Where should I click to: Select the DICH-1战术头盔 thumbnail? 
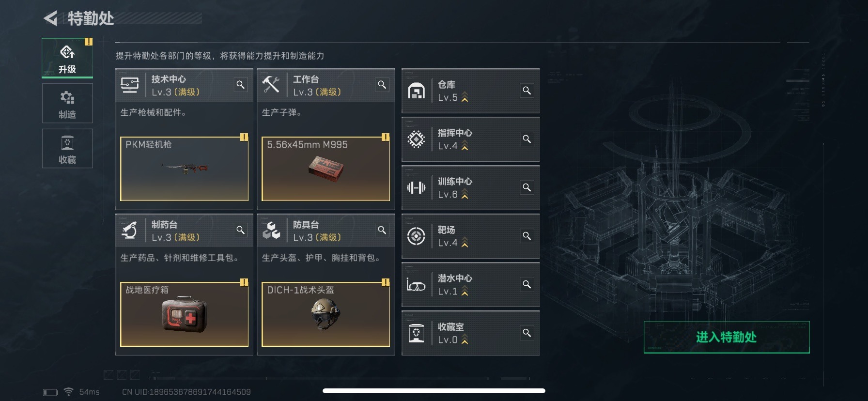(x=325, y=314)
